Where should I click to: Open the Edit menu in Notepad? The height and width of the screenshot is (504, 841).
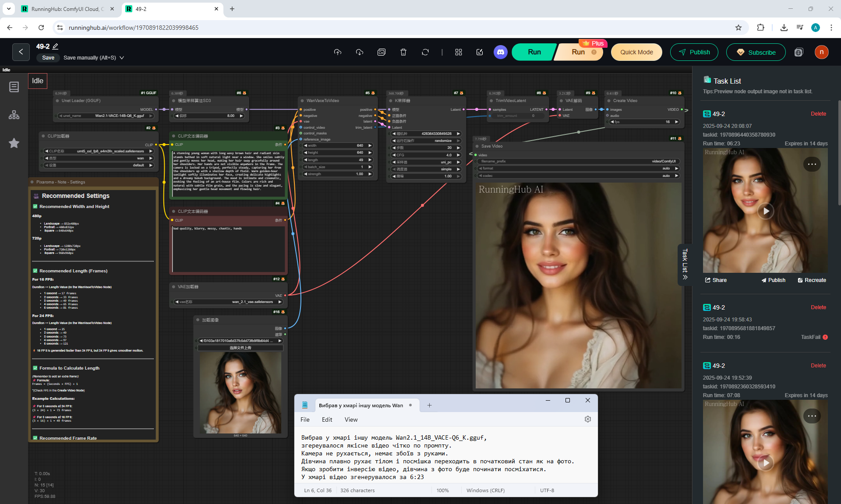point(327,419)
